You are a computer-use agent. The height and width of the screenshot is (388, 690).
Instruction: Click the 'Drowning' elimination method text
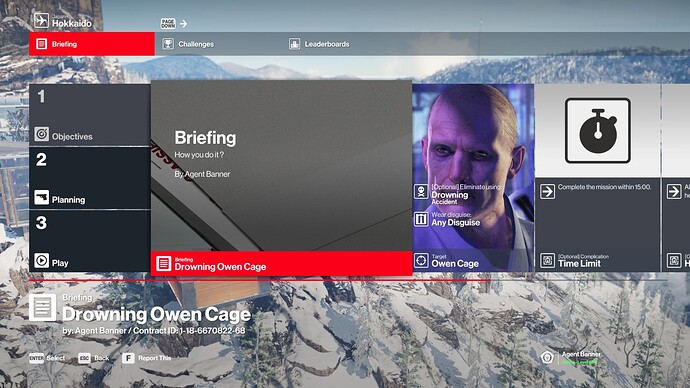tap(449, 195)
